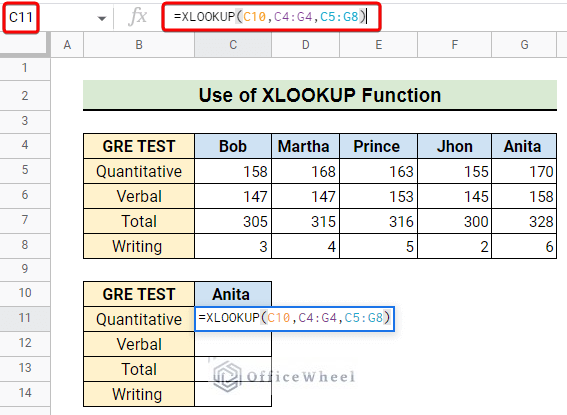Select column C header
The height and width of the screenshot is (415, 567).
coord(233,45)
